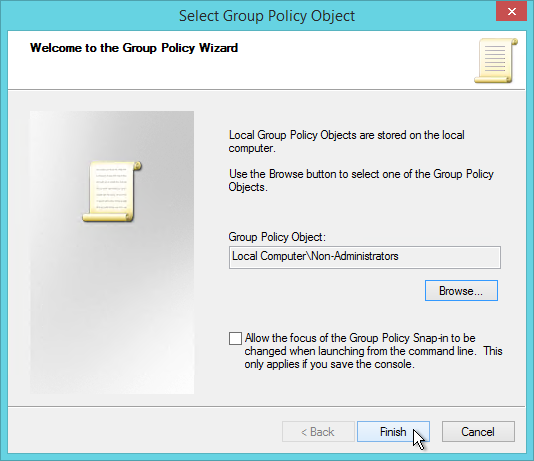
Task: Cancel the Group Policy Wizard
Action: (x=478, y=432)
